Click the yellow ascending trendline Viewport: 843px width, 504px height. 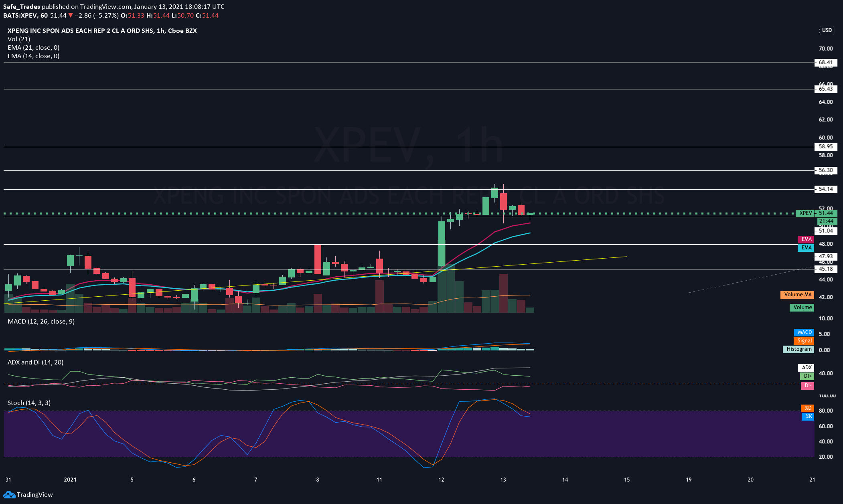point(315,281)
